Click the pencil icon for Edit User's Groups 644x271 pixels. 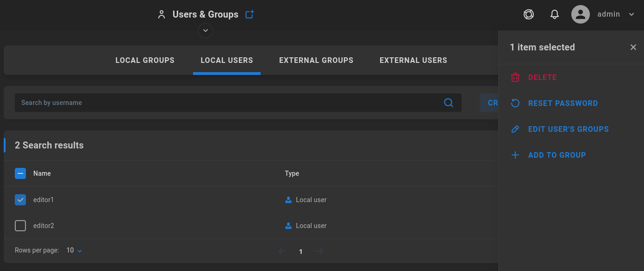pos(515,129)
